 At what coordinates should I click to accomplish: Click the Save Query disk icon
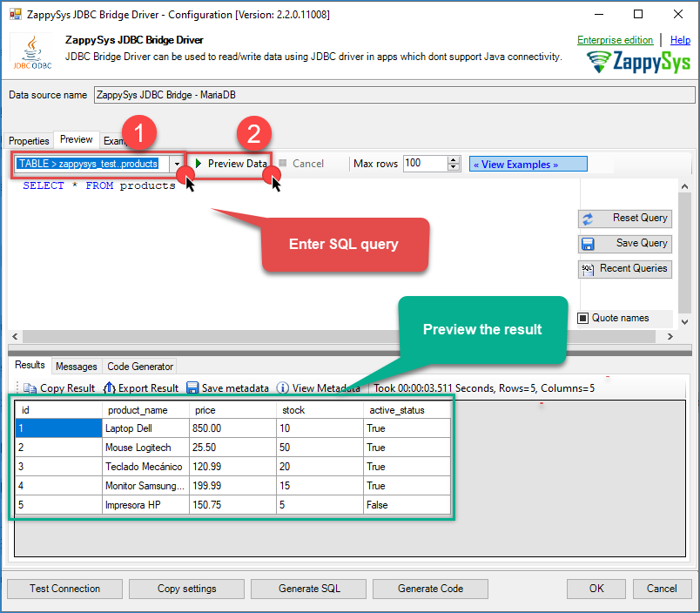(x=588, y=244)
